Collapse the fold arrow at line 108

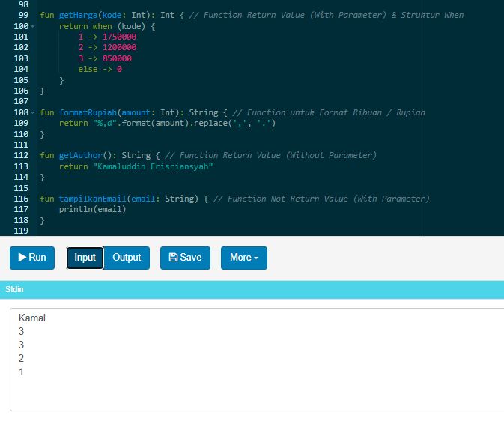click(32, 112)
